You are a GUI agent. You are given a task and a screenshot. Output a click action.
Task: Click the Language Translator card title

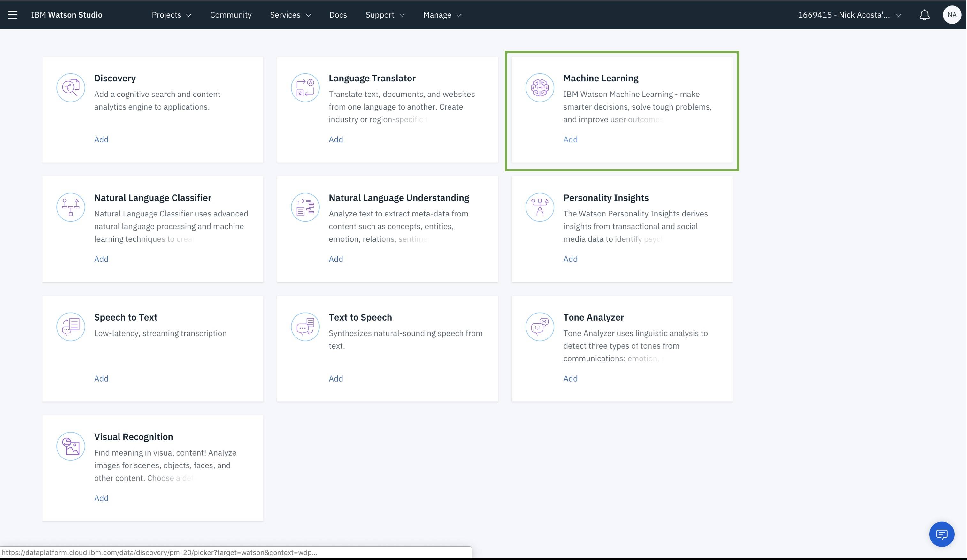coord(372,78)
